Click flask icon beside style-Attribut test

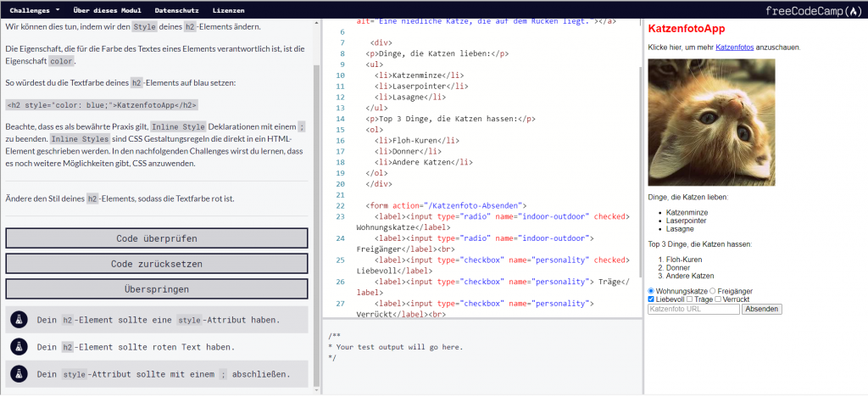(x=19, y=320)
